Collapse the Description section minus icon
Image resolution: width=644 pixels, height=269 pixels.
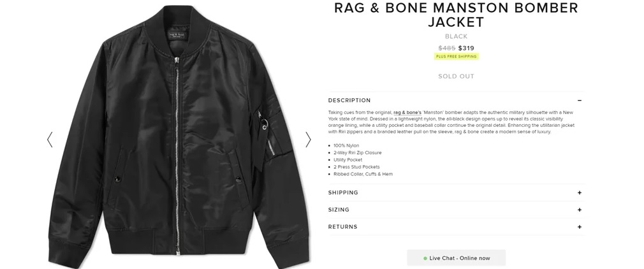click(580, 100)
